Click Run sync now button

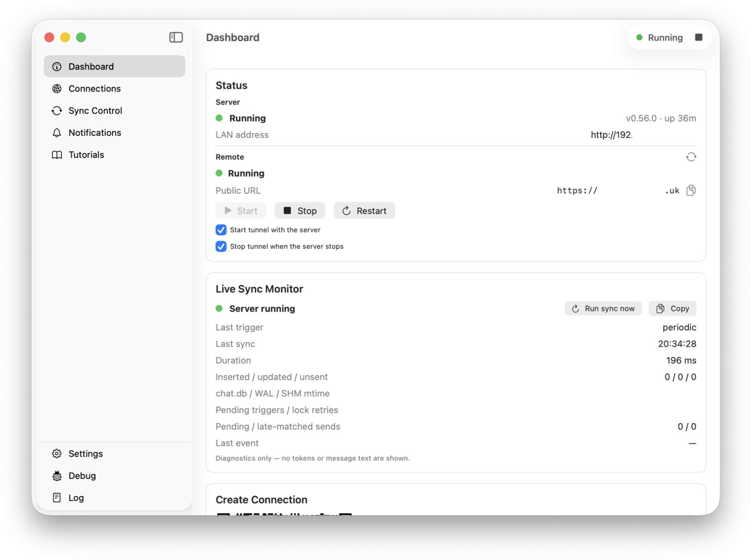click(x=603, y=309)
